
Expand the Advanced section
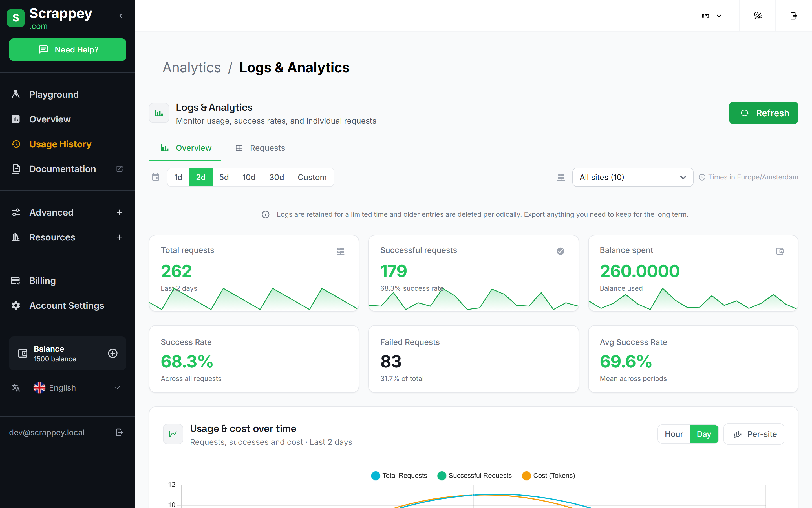click(x=67, y=212)
